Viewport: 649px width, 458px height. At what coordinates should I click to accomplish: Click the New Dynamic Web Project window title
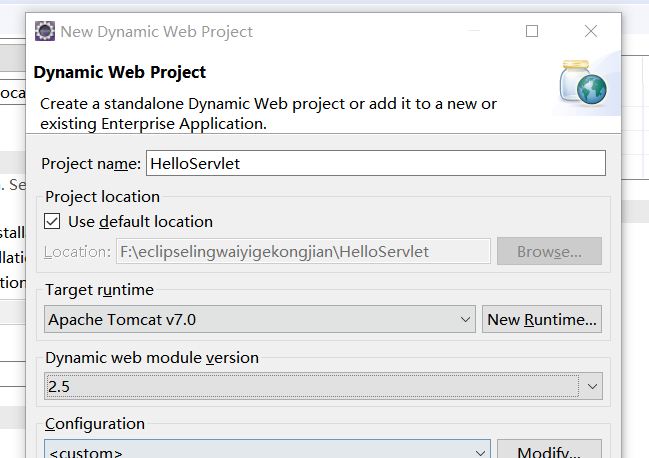click(x=156, y=31)
